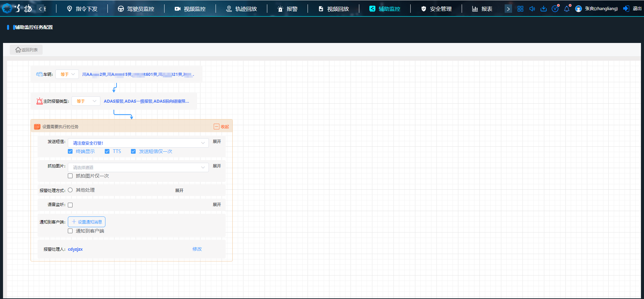Enable 抓拍图片仅一次 checkbox
Image resolution: width=644 pixels, height=299 pixels.
pos(70,176)
